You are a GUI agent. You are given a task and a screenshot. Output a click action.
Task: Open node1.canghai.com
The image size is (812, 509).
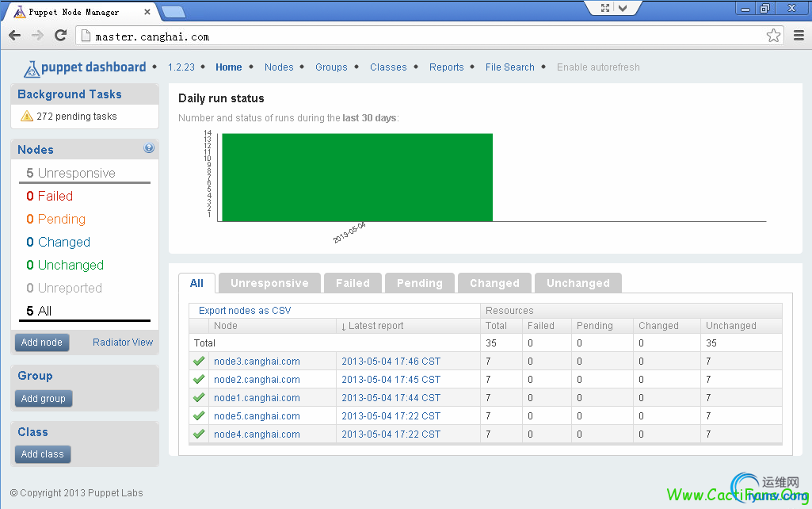(x=257, y=397)
